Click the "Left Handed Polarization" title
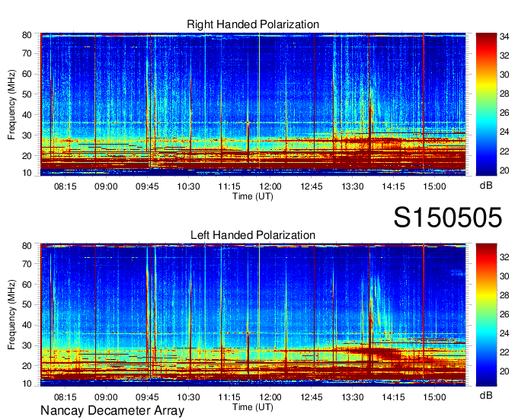 pos(253,235)
